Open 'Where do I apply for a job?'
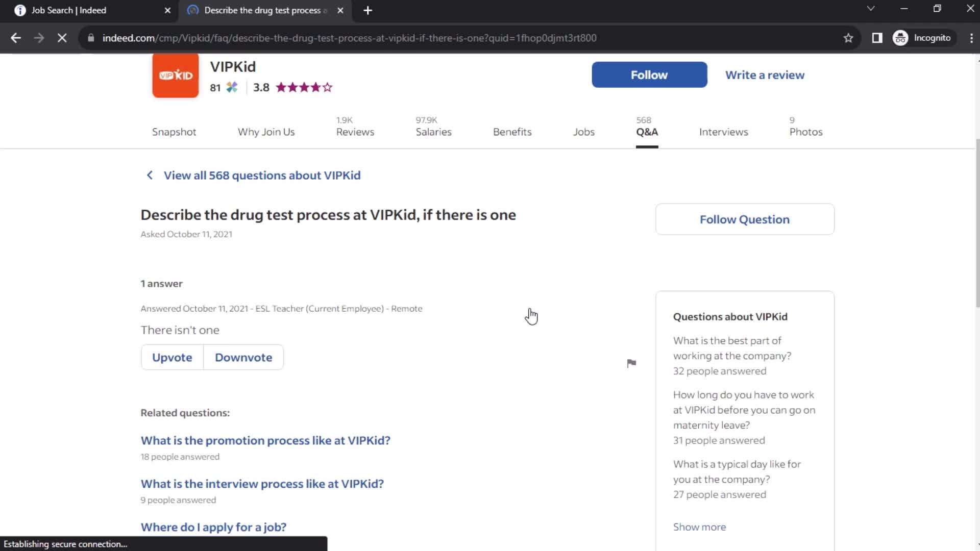Screen dimensions: 980x551 [x=213, y=527]
